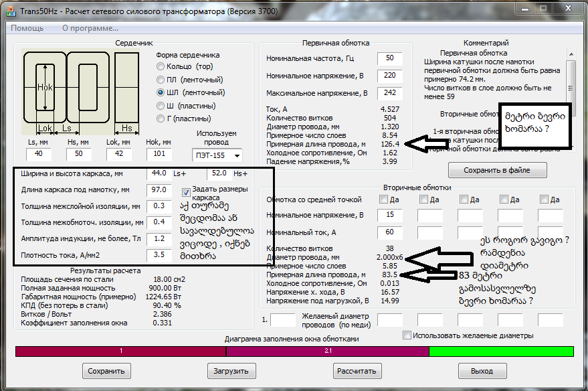The width and height of the screenshot is (588, 391).
Task: Click winding 2.1 segment of fill diagram
Action: point(328,351)
